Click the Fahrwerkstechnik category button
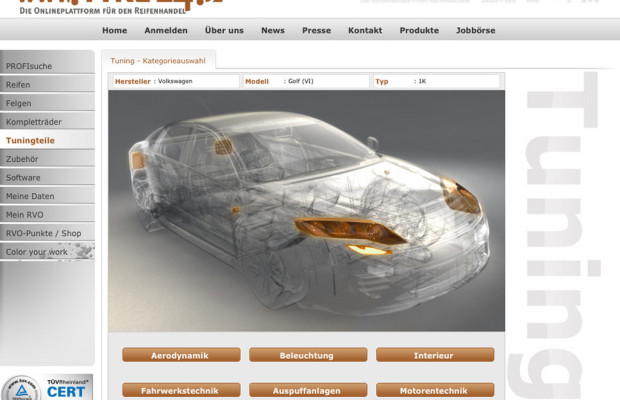Image resolution: width=620 pixels, height=400 pixels. click(x=181, y=391)
